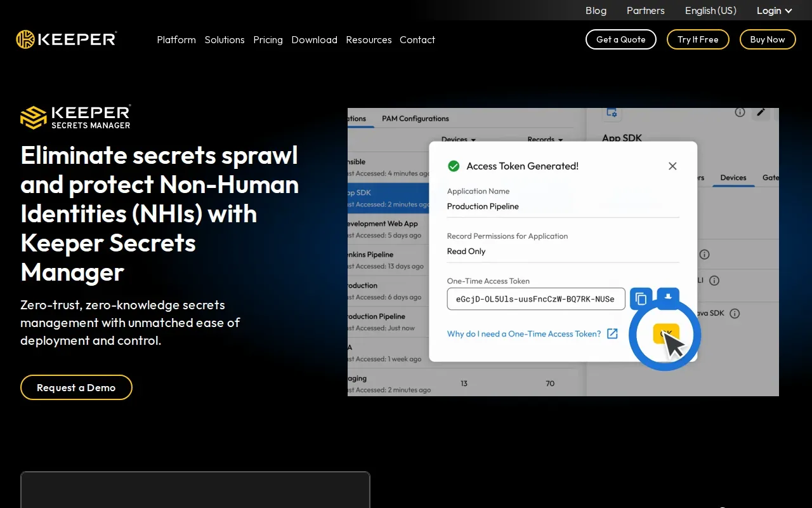The image size is (812, 508).
Task: Select the 'Jenkins Pipeline' row
Action: pyautogui.click(x=388, y=260)
